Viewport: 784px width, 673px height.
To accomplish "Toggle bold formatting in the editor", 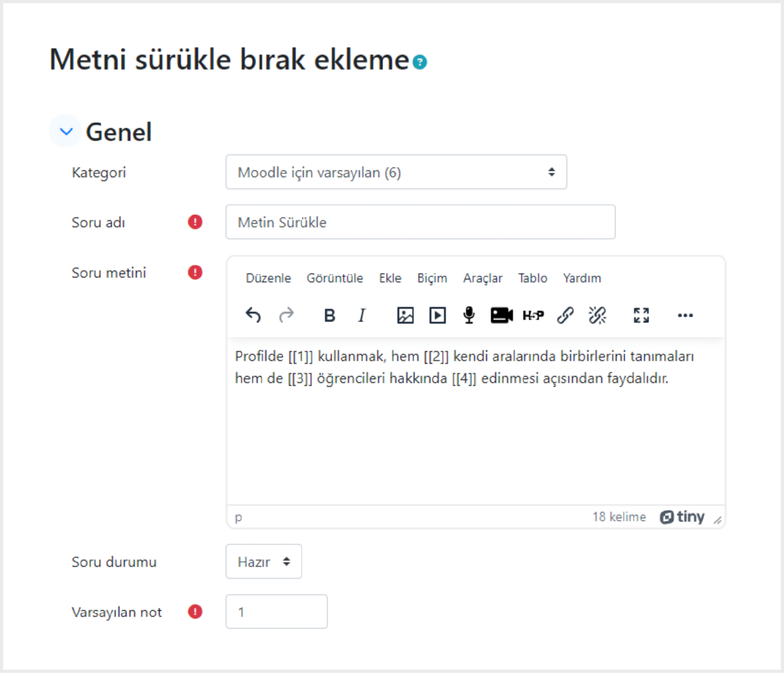I will coord(330,315).
